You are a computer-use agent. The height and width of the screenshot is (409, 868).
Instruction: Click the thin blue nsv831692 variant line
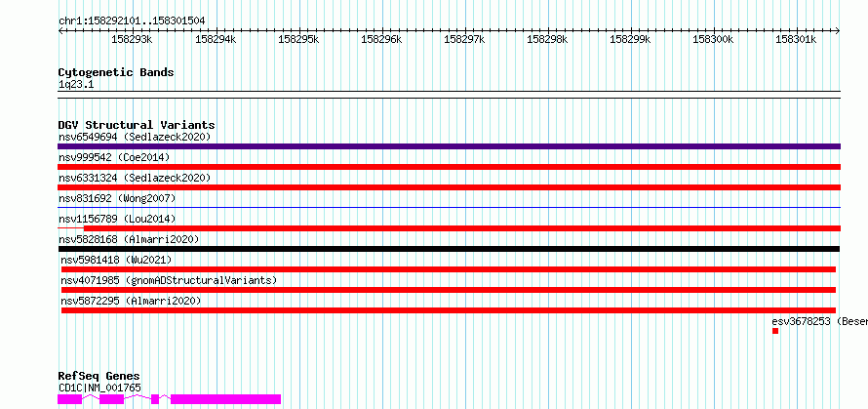449,207
